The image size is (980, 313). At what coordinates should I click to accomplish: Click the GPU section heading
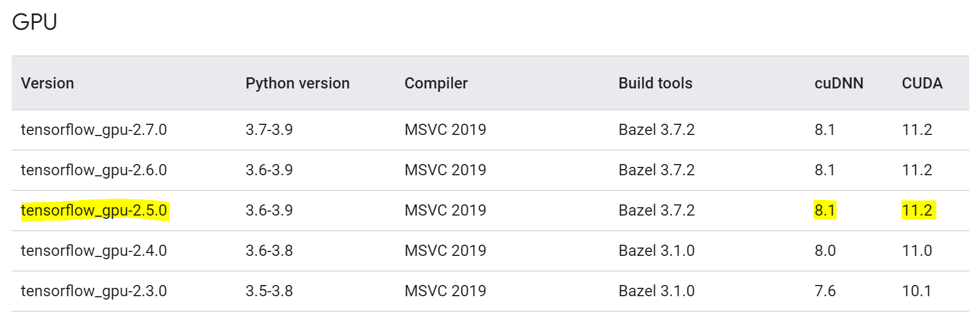(35, 22)
